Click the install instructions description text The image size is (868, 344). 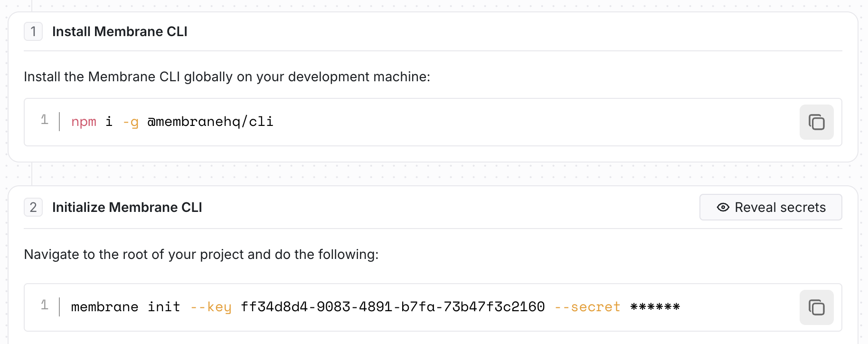227,76
